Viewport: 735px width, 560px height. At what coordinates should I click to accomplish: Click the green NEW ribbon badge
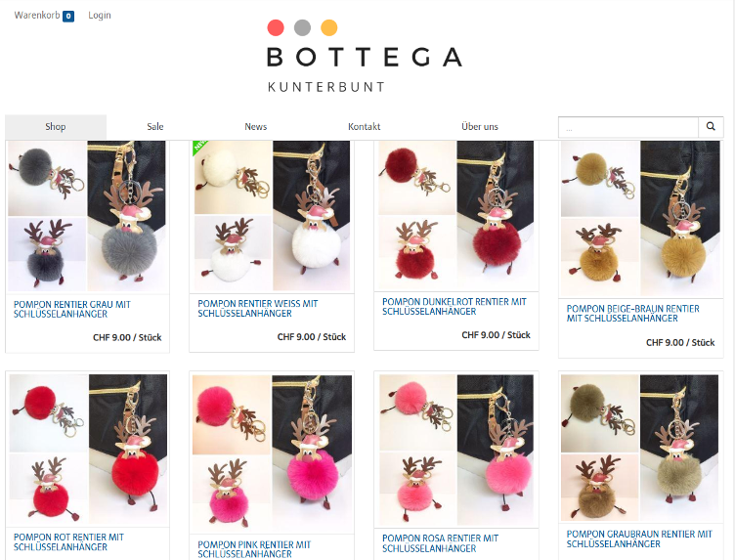pyautogui.click(x=198, y=147)
